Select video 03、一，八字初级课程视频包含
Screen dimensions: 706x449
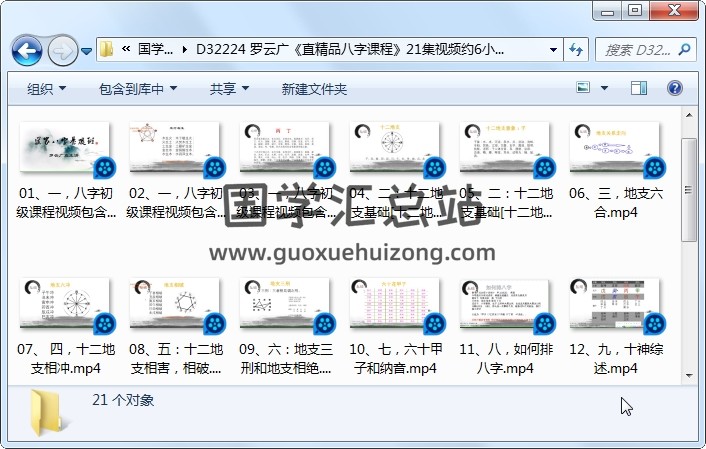[285, 170]
